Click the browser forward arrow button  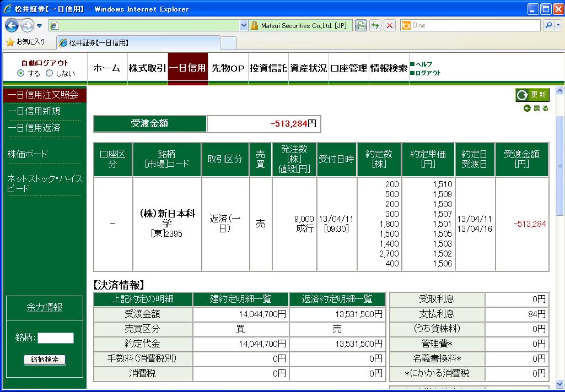(x=28, y=25)
